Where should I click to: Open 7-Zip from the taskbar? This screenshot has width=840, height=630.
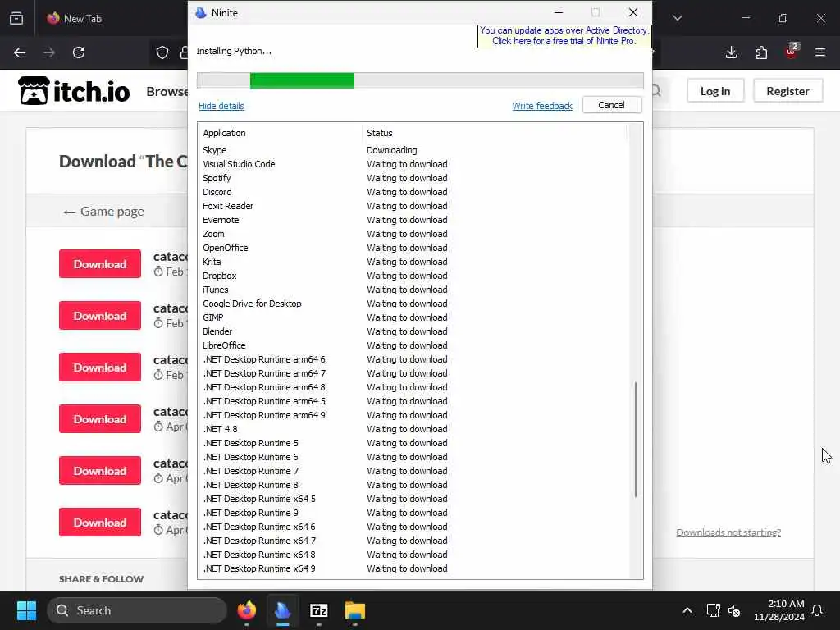[x=319, y=610]
